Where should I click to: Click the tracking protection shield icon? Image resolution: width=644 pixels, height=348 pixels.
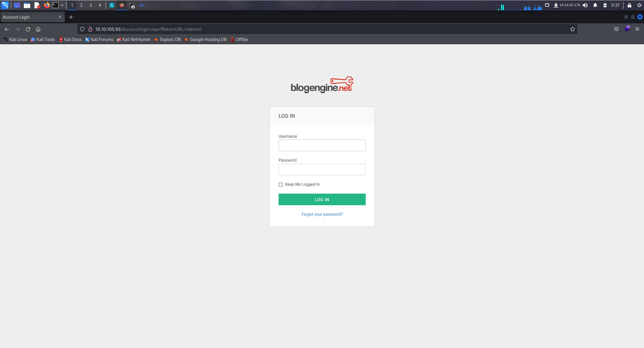click(x=82, y=29)
